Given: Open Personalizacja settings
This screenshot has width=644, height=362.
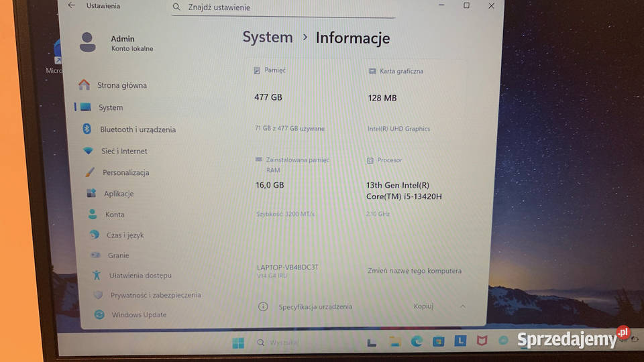Looking at the screenshot, I should pos(125,173).
